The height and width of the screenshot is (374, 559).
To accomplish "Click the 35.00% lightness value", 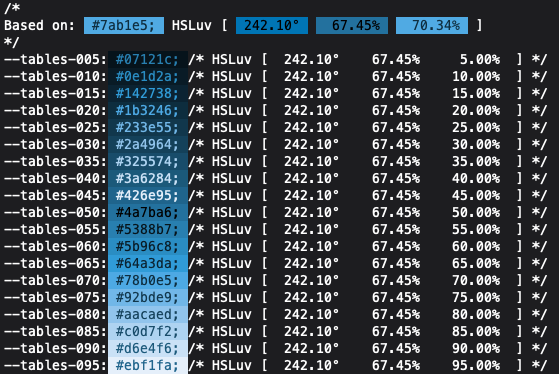I will [476, 162].
